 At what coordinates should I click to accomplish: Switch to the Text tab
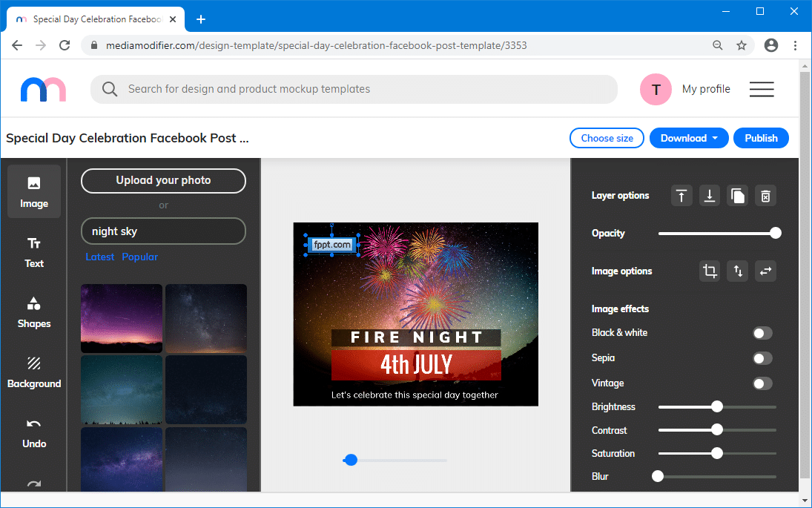point(34,252)
